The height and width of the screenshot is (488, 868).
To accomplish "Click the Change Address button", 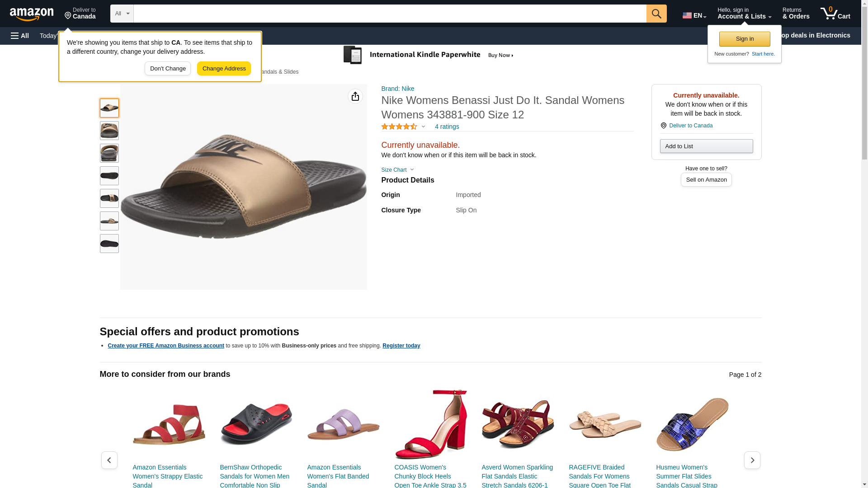I will point(224,69).
